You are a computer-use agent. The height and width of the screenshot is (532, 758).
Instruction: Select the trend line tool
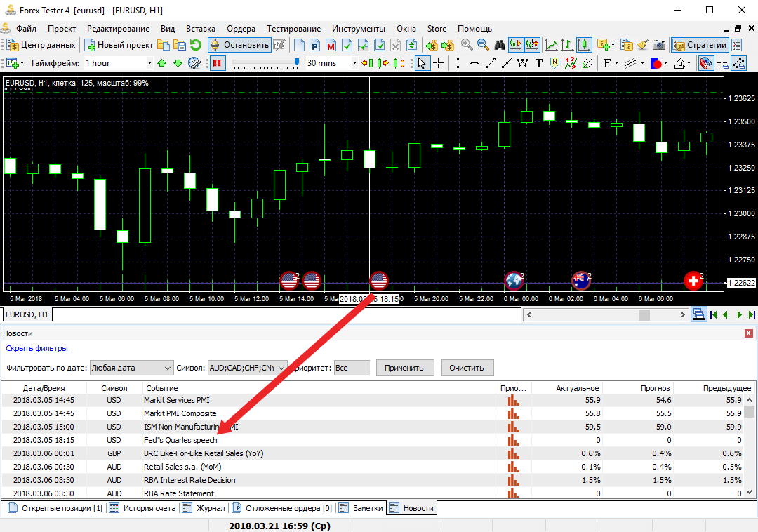click(490, 63)
